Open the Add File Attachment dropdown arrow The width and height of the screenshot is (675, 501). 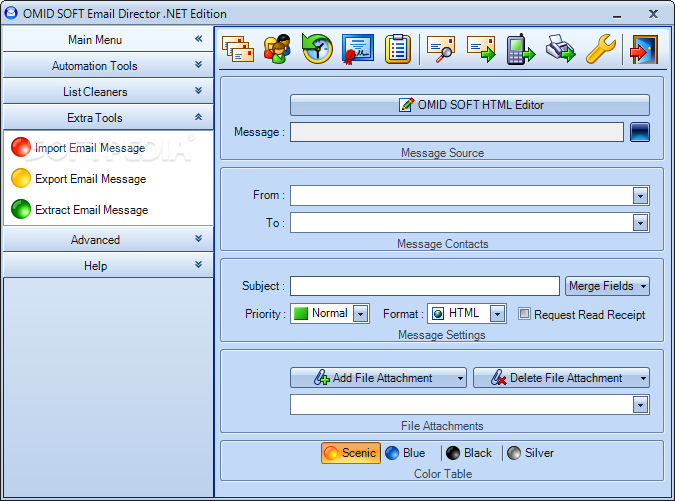point(461,378)
